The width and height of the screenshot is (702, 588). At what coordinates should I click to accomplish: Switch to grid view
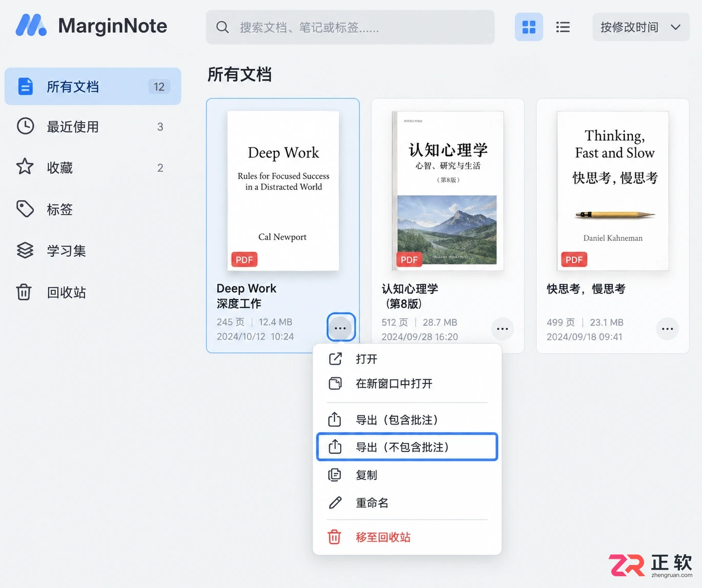pyautogui.click(x=529, y=27)
